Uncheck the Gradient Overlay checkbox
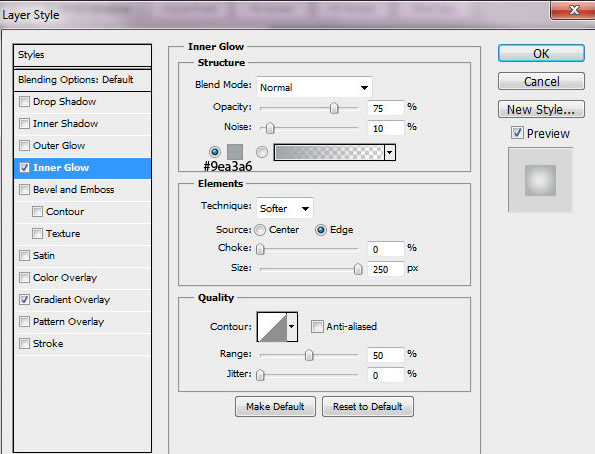 [24, 300]
